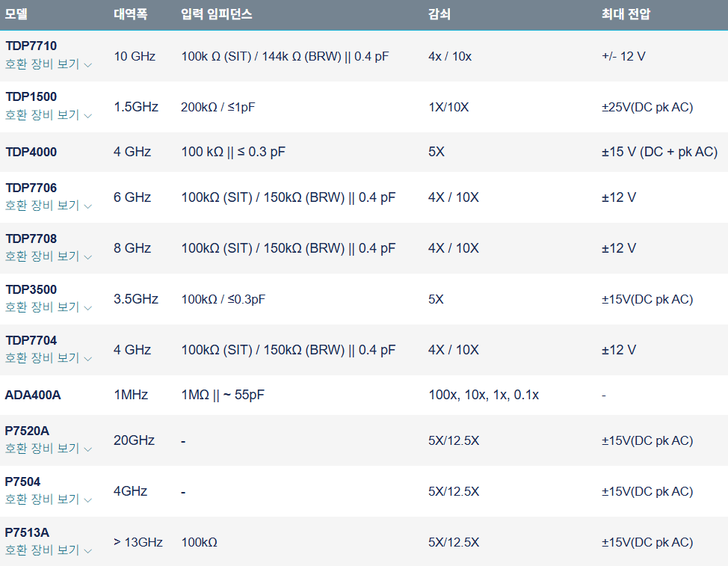Select the 100 kΩ || ≤ 0.3 pF cell

(233, 152)
